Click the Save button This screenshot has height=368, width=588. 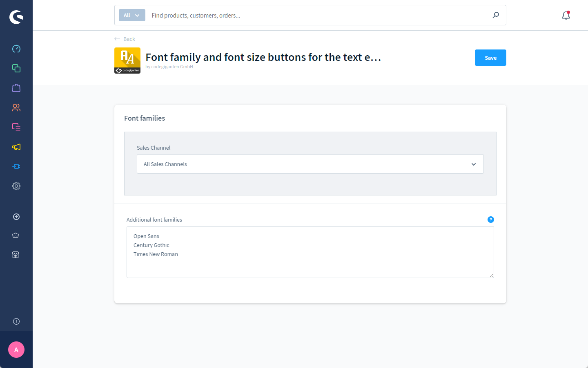[x=490, y=58]
